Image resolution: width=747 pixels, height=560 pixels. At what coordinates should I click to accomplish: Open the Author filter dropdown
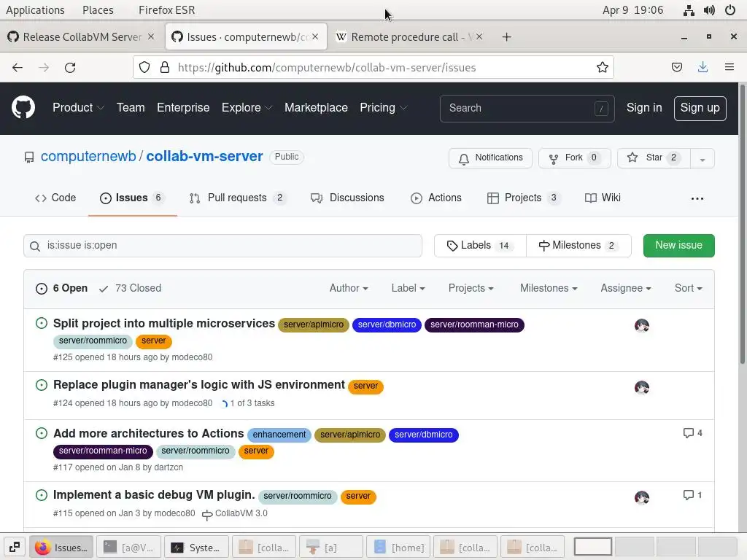[348, 288]
